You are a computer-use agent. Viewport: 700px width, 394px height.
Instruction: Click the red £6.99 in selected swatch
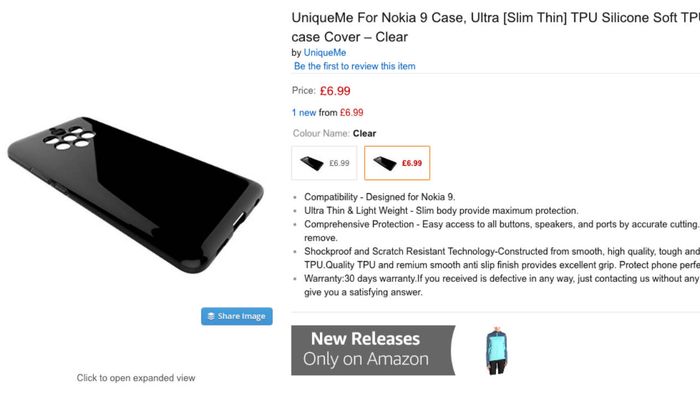coord(412,163)
